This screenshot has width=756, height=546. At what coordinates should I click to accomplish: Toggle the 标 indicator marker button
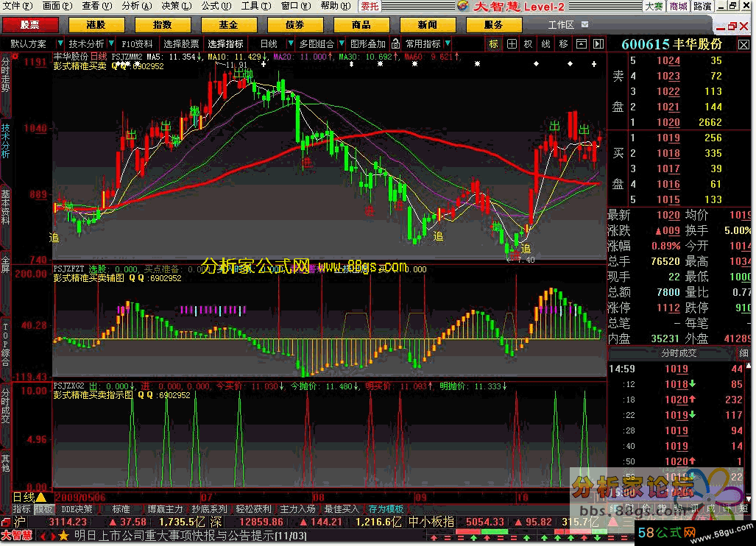tap(493, 44)
